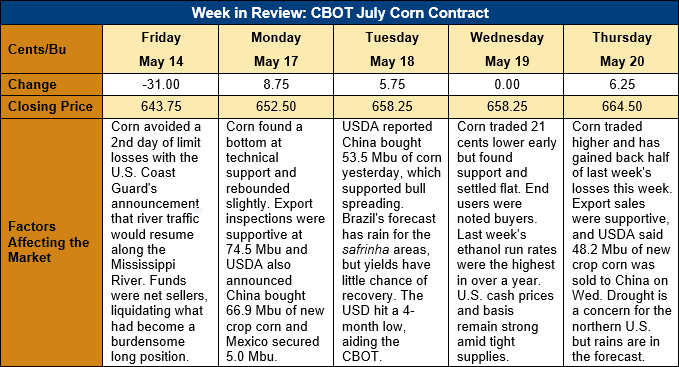Image resolution: width=679 pixels, height=367 pixels.
Task: Click the -31.00 change value
Action: pos(161,84)
